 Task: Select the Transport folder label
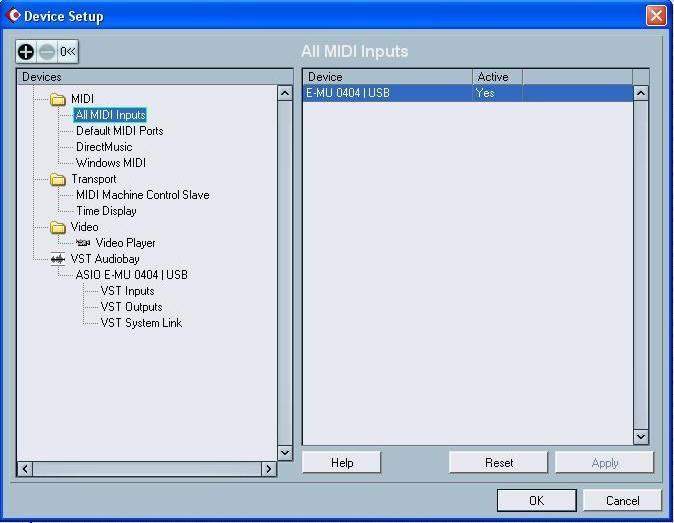click(94, 179)
